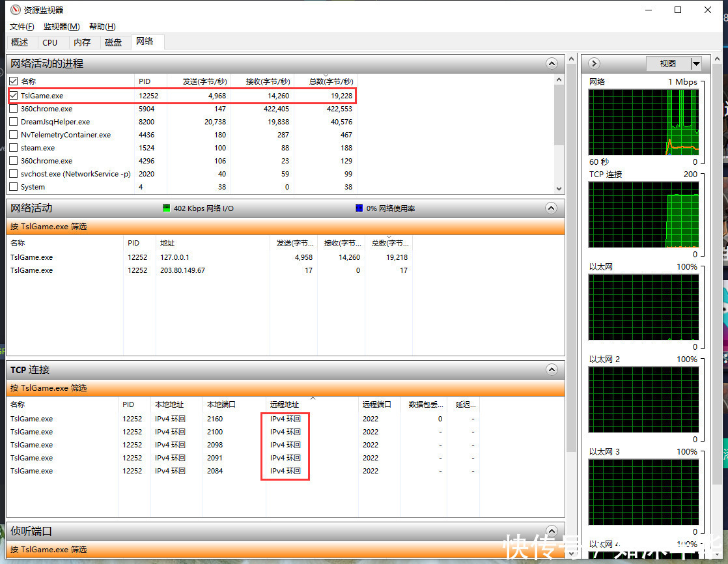
Task: Click the main pane vertical scrollbar up arrow
Action: 572,59
